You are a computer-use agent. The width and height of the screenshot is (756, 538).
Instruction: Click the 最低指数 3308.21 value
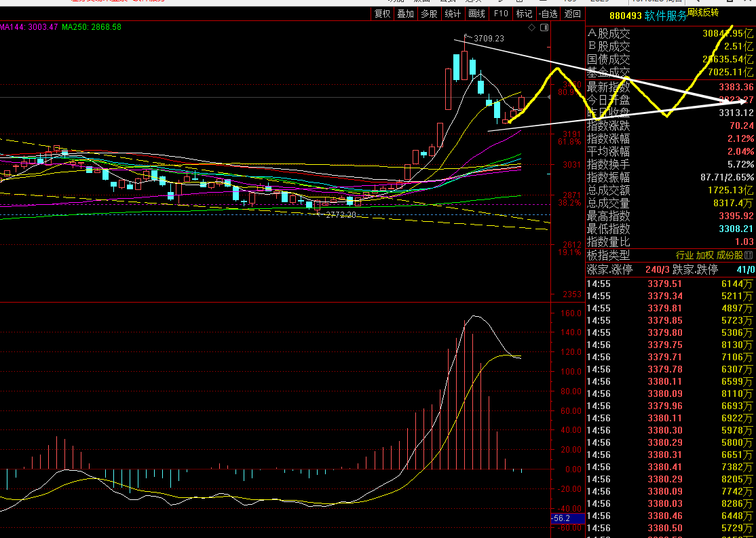(736, 229)
